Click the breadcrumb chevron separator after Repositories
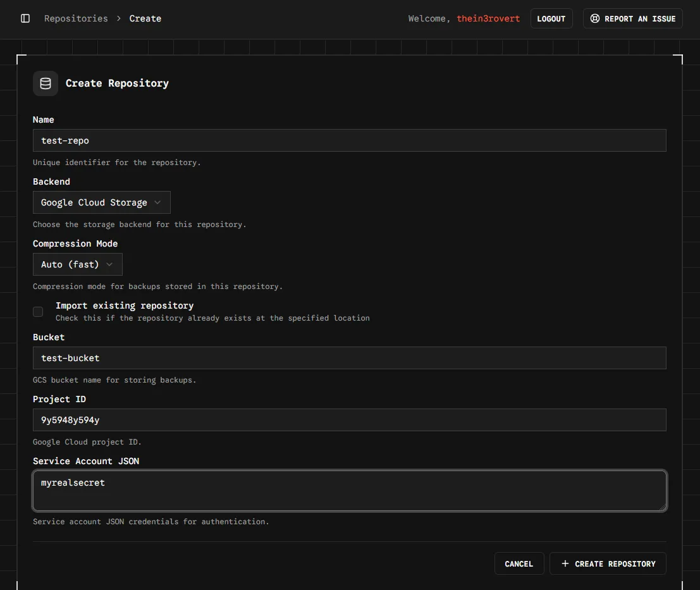This screenshot has height=590, width=700. [x=119, y=18]
